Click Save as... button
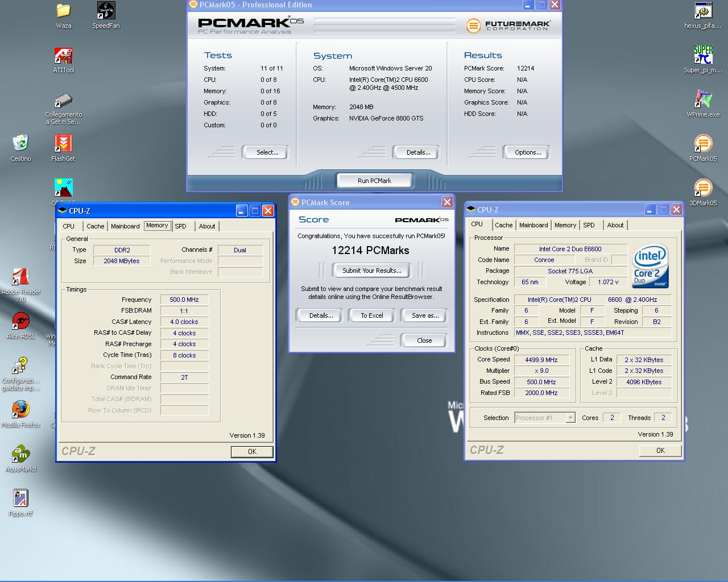This screenshot has height=582, width=728. 425,315
